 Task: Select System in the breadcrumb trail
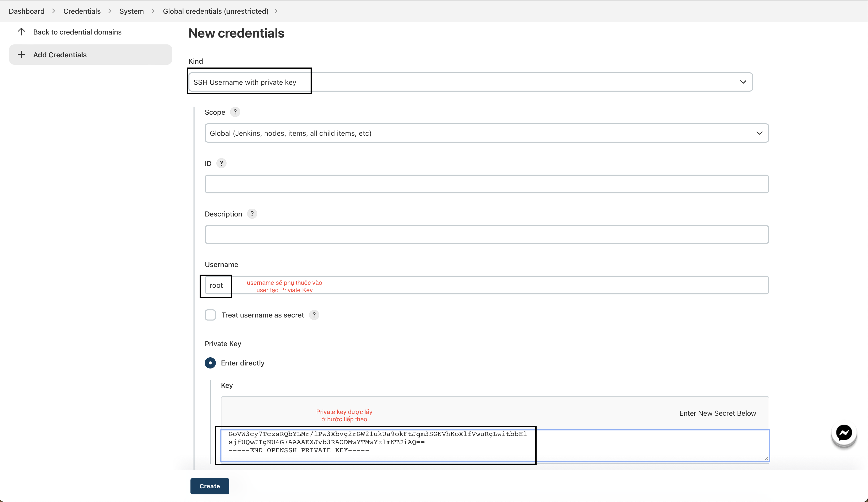[x=131, y=11]
